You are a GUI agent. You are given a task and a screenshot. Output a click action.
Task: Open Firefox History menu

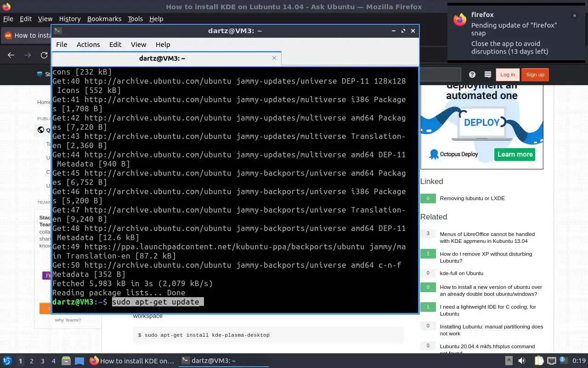tap(70, 19)
